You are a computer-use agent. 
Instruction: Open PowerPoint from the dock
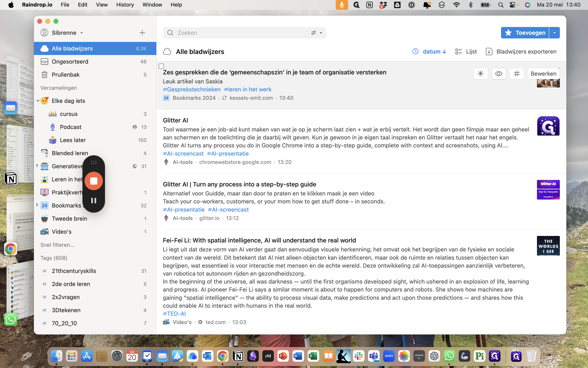[283, 356]
